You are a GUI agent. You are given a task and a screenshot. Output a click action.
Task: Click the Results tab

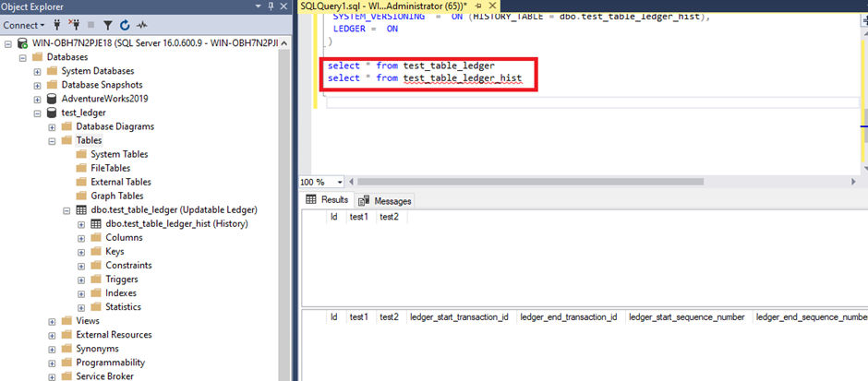point(328,199)
